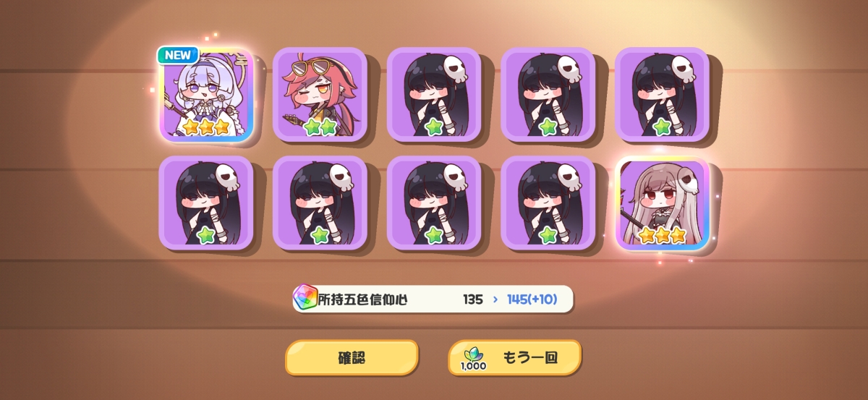Click the 確認 confirm button
This screenshot has height=400, width=868.
352,357
